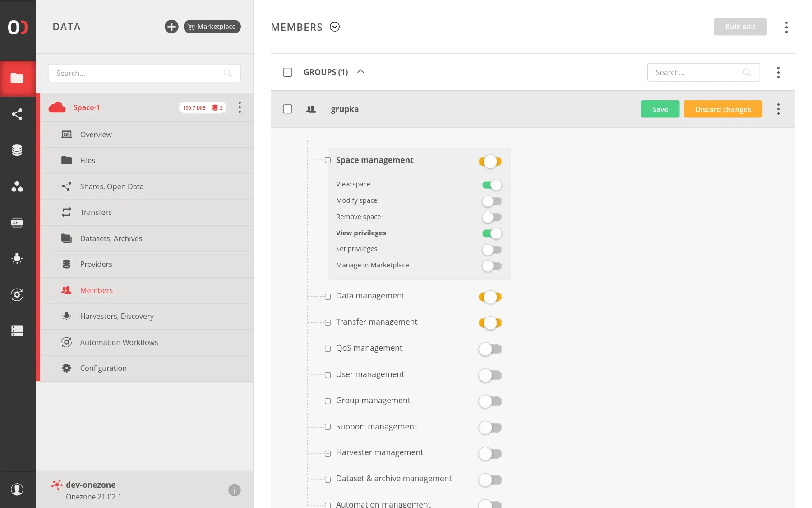Go to Transfers in space menu
The width and height of the screenshot is (812, 508).
[x=96, y=212]
